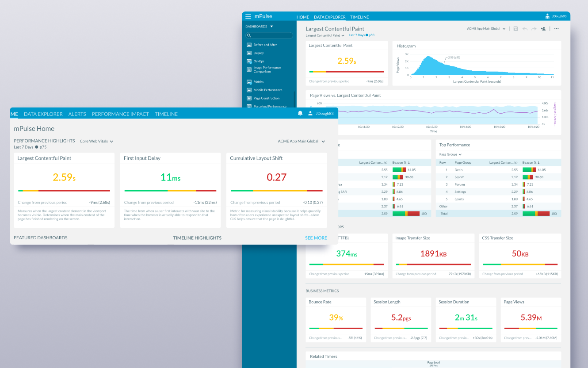Click the Before and After dashboard icon
Screen dimensions: 588x368
(249, 45)
